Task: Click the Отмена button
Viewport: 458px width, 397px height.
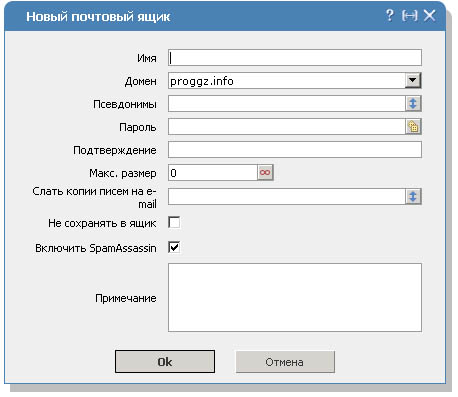Action: (x=285, y=362)
